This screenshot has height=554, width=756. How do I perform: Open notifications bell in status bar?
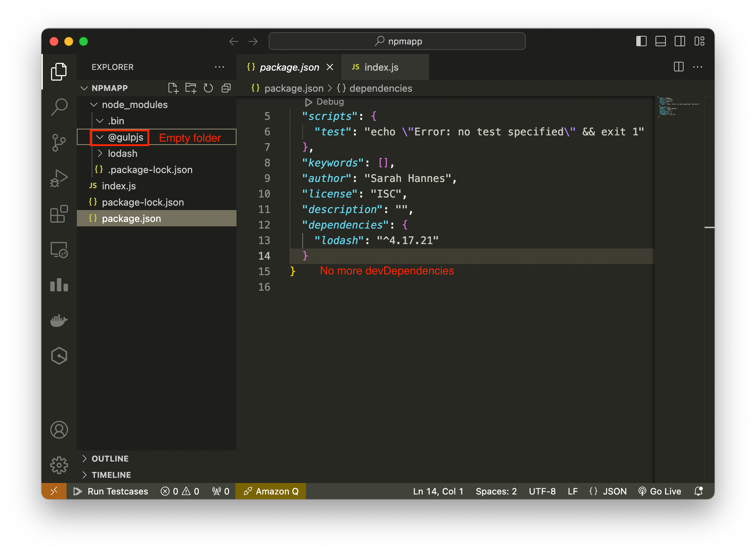coord(698,491)
